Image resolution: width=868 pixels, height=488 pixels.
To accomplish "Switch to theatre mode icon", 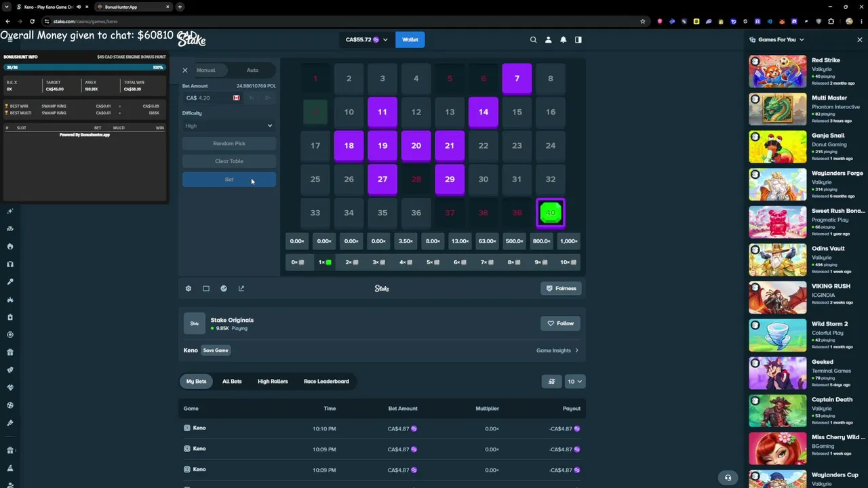I will pos(206,288).
